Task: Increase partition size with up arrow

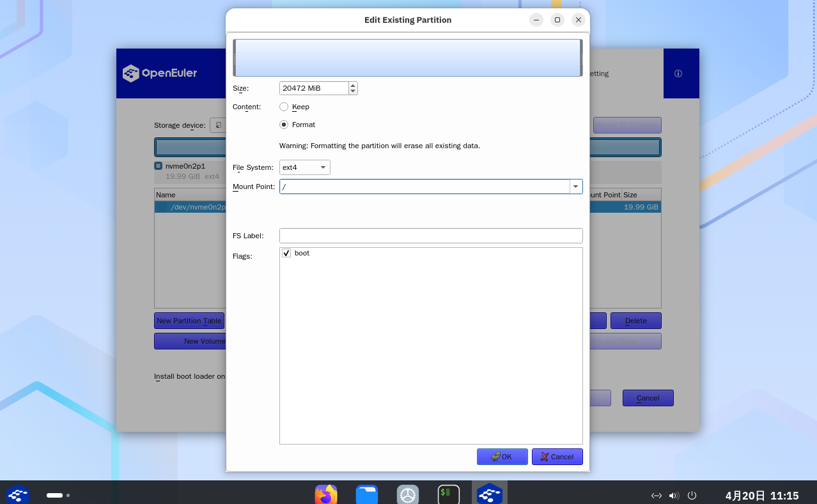Action: (353, 85)
